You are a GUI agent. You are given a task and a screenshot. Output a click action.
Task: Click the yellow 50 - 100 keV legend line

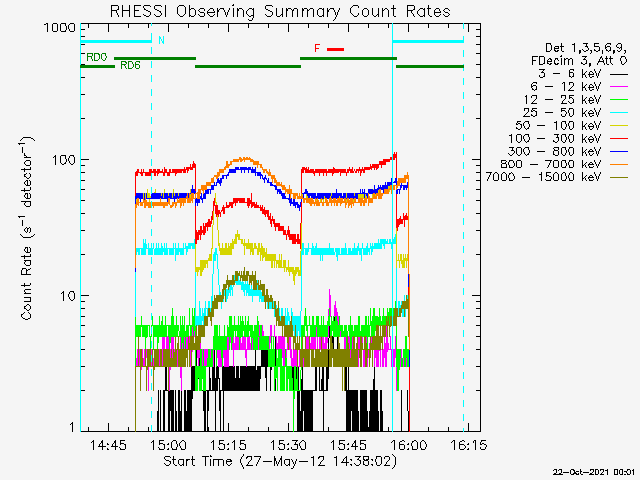click(x=619, y=126)
